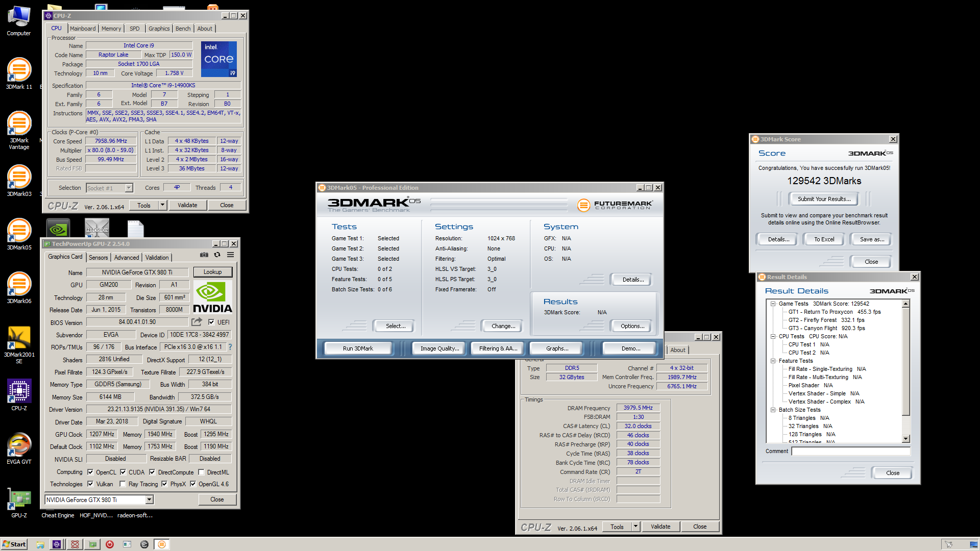Toggle the CUDA checkbox
This screenshot has height=551, width=980.
[123, 472]
